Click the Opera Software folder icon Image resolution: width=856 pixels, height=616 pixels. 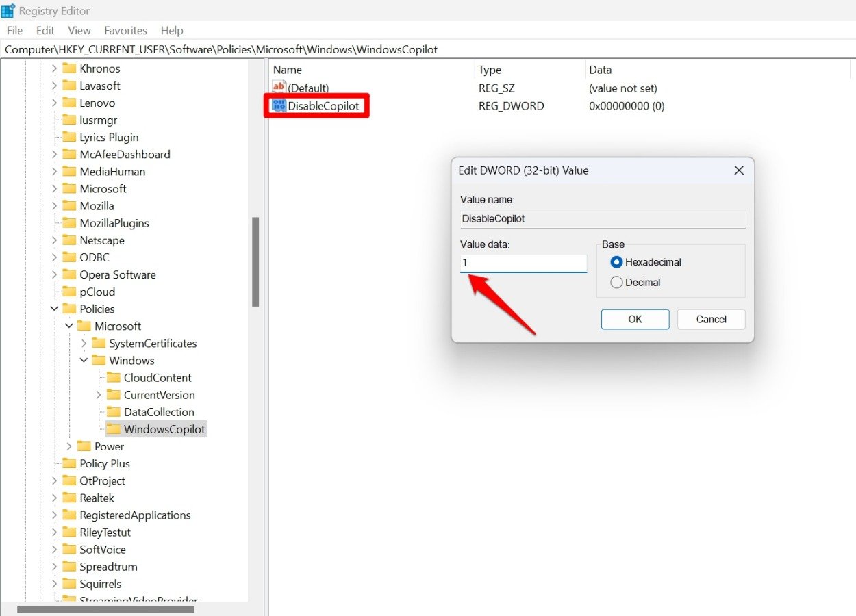click(x=68, y=274)
